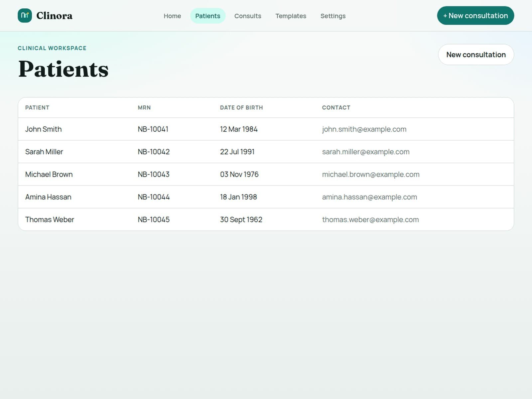Image resolution: width=532 pixels, height=399 pixels.
Task: Click the white New consultation button
Action: pos(476,55)
